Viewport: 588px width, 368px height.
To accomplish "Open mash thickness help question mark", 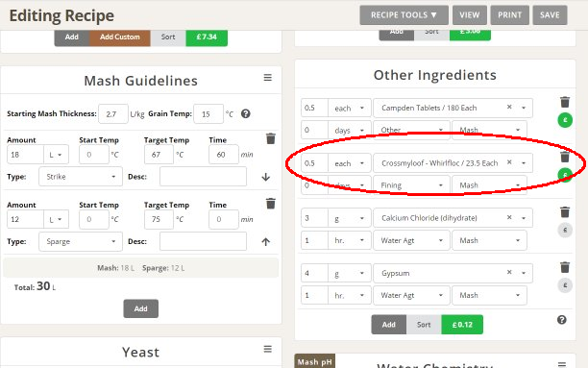I will [x=246, y=113].
